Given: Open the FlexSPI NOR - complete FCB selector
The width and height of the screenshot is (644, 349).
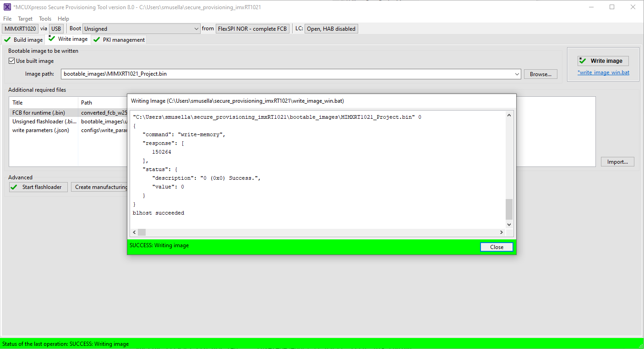Looking at the screenshot, I should click(x=252, y=28).
